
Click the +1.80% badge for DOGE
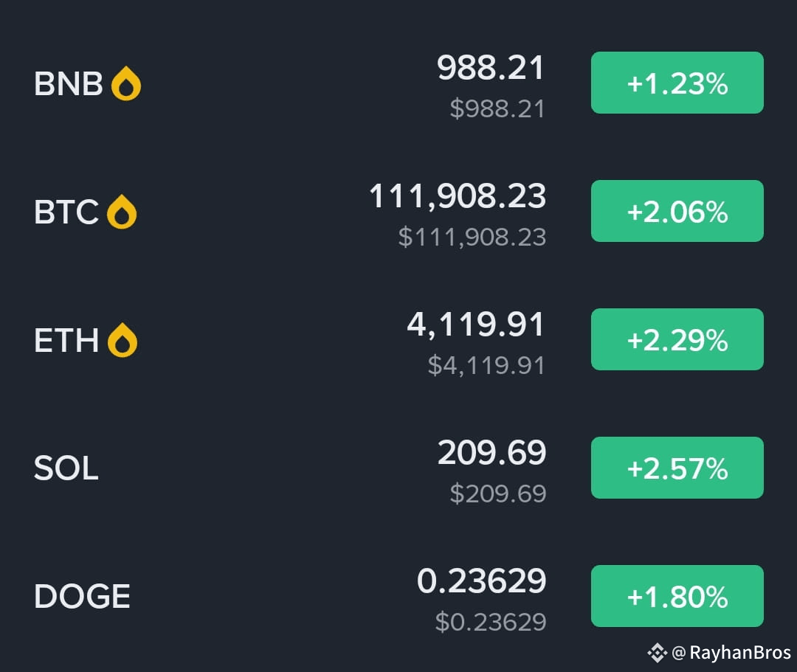(677, 595)
